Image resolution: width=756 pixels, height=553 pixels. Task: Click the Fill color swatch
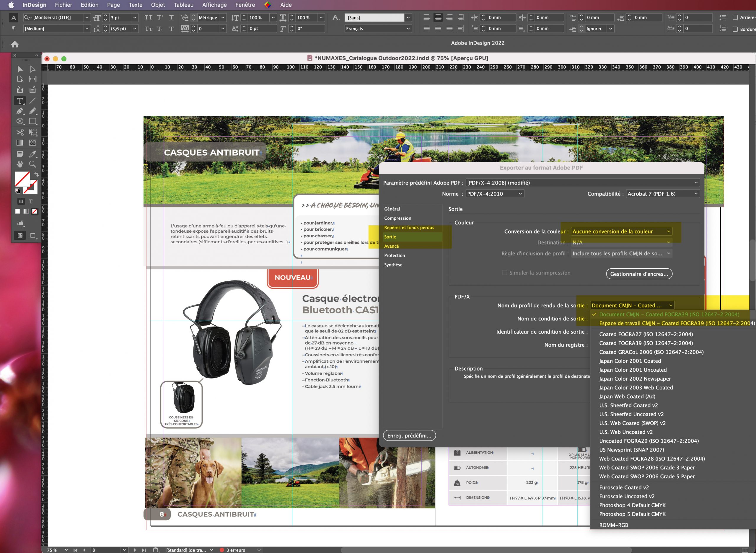(22, 179)
